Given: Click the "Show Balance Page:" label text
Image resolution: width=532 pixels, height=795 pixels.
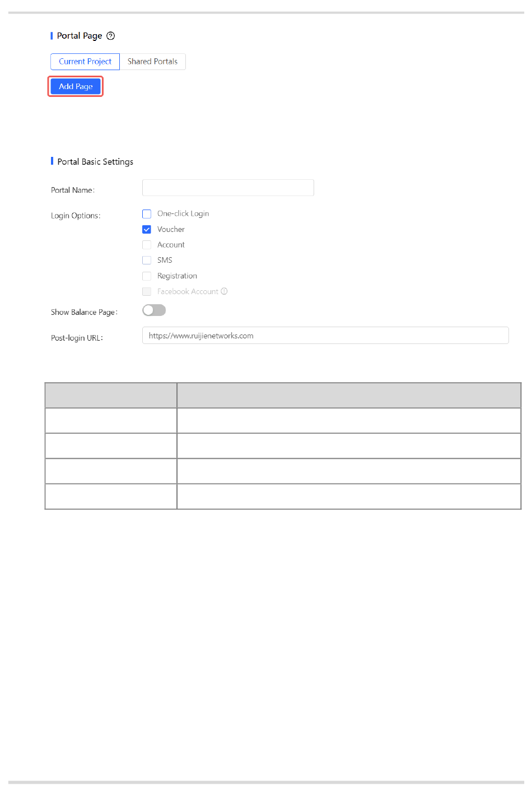Looking at the screenshot, I should coord(84,313).
